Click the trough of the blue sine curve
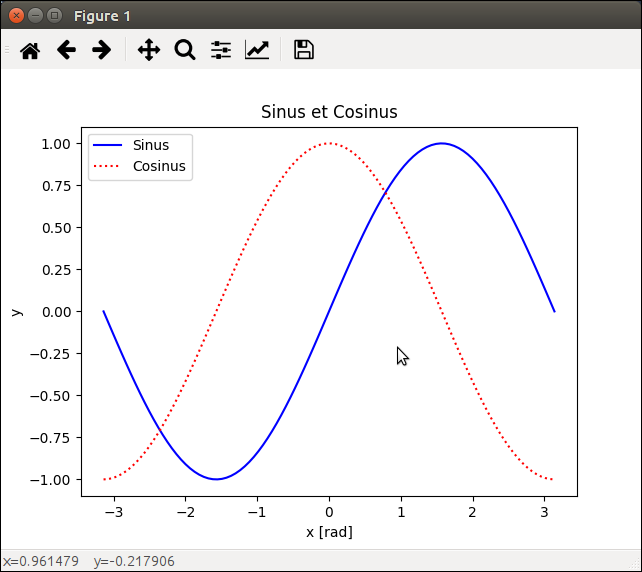Image resolution: width=642 pixels, height=572 pixels. coord(216,479)
